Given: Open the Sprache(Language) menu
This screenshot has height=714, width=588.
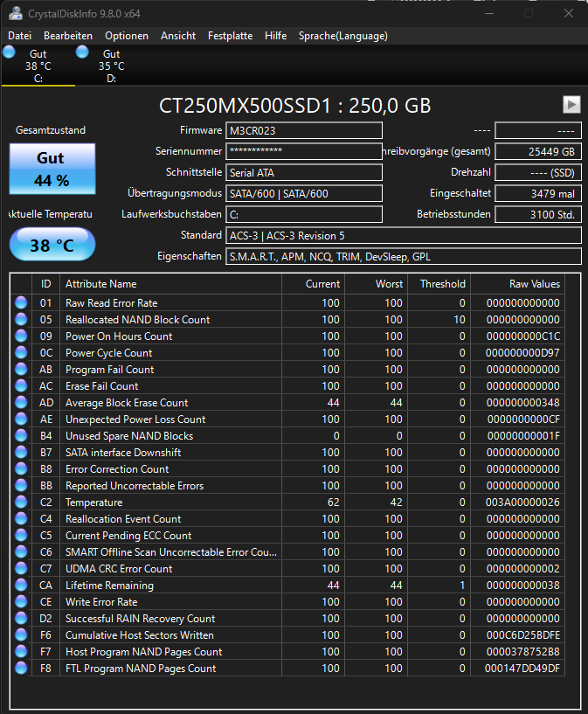Looking at the screenshot, I should coord(343,36).
